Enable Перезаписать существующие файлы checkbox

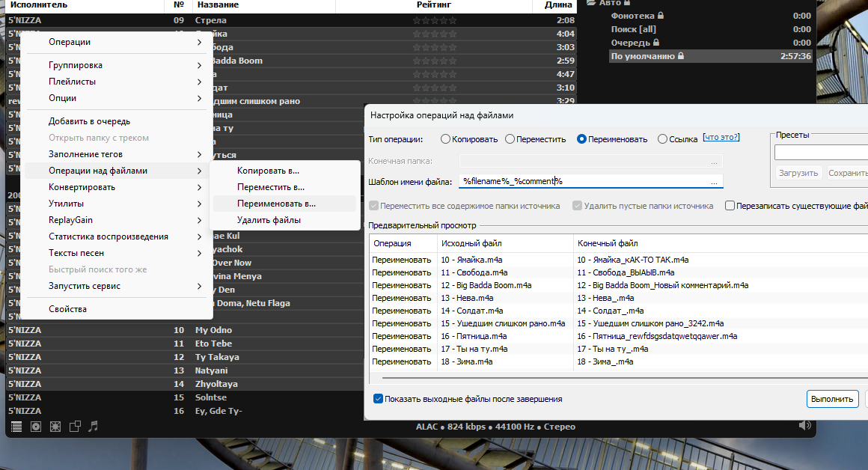pos(730,206)
